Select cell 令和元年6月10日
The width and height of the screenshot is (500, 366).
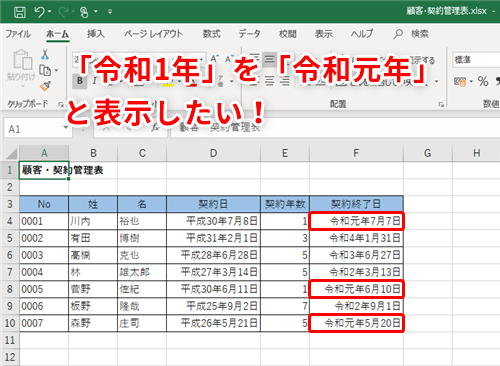(356, 289)
